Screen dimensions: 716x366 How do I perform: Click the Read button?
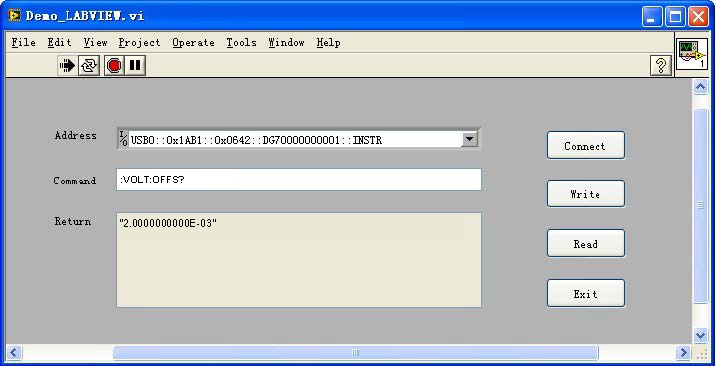click(585, 244)
